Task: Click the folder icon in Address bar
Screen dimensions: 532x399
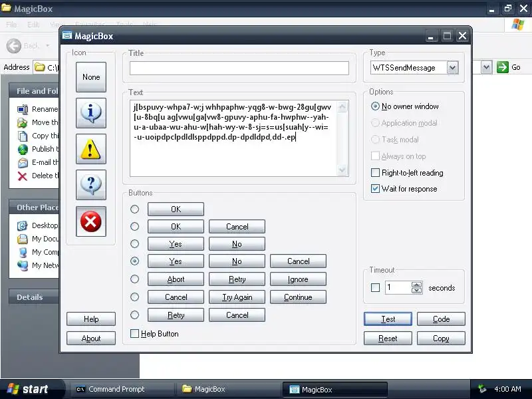Action: click(40, 67)
